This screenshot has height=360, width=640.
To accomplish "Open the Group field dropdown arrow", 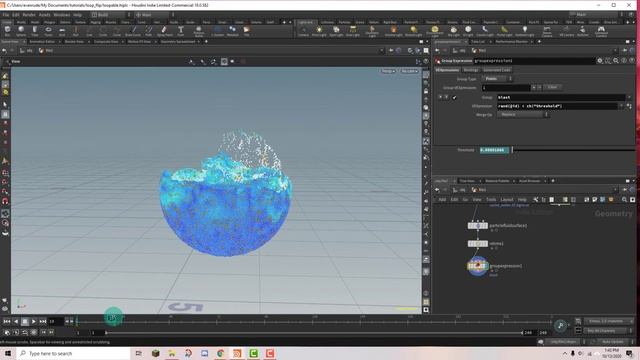I will click(x=629, y=98).
